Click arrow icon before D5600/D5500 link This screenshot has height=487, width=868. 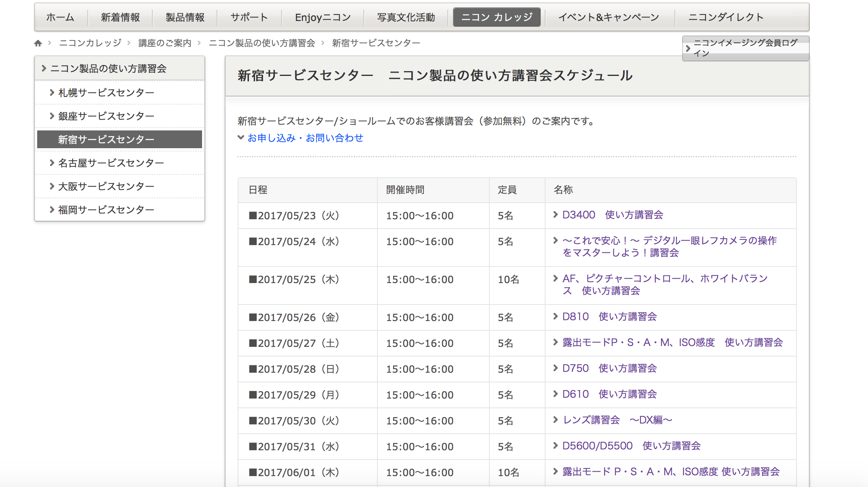coord(556,445)
